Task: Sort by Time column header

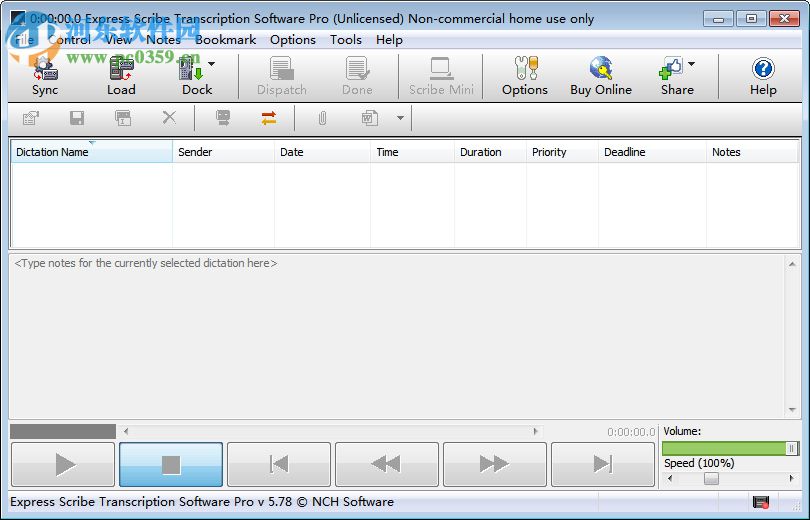Action: pyautogui.click(x=412, y=152)
